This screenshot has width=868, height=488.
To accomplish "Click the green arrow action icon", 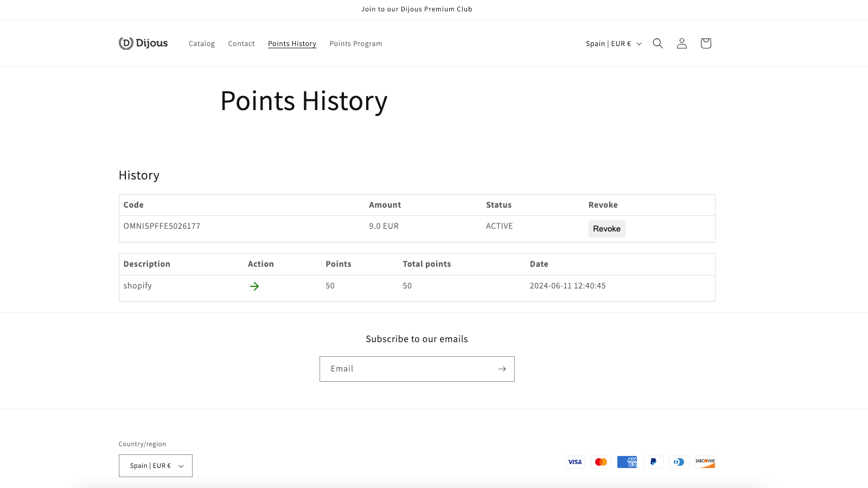I will (254, 286).
